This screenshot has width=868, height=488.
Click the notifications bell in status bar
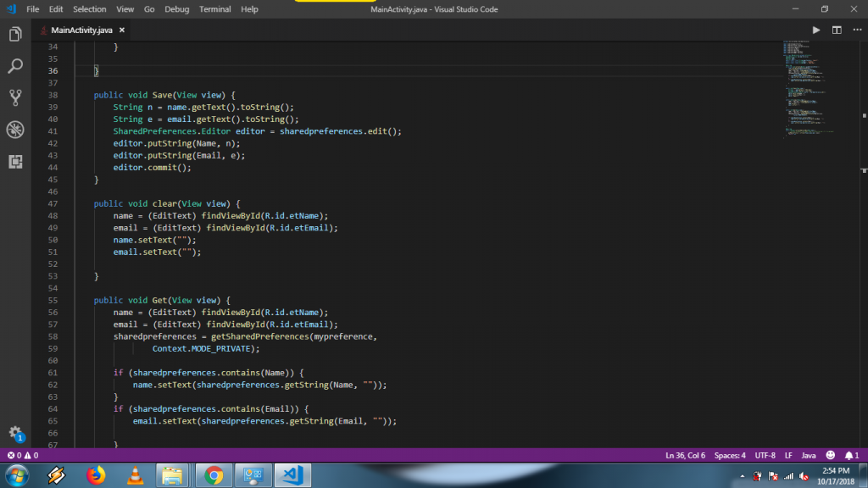pos(849,455)
